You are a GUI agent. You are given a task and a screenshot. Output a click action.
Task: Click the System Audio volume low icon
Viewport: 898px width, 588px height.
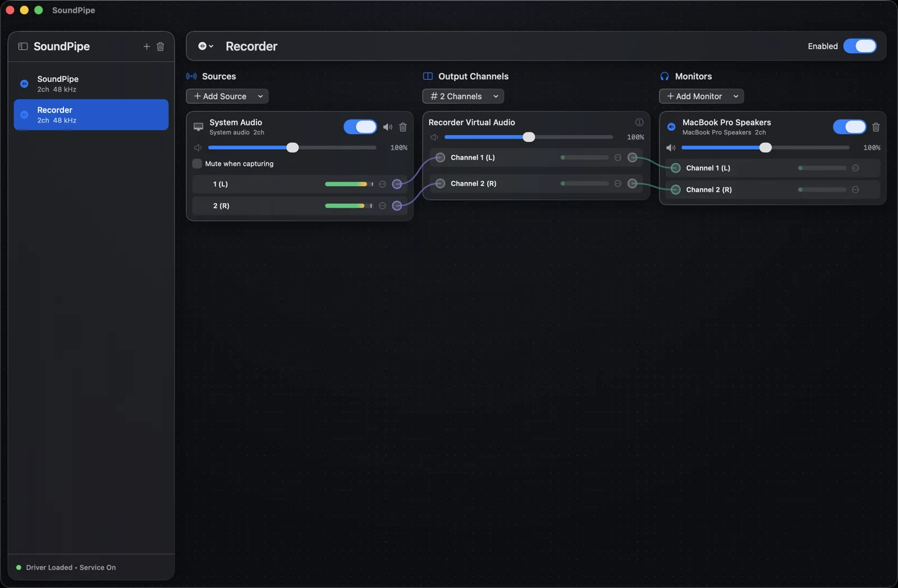point(198,148)
